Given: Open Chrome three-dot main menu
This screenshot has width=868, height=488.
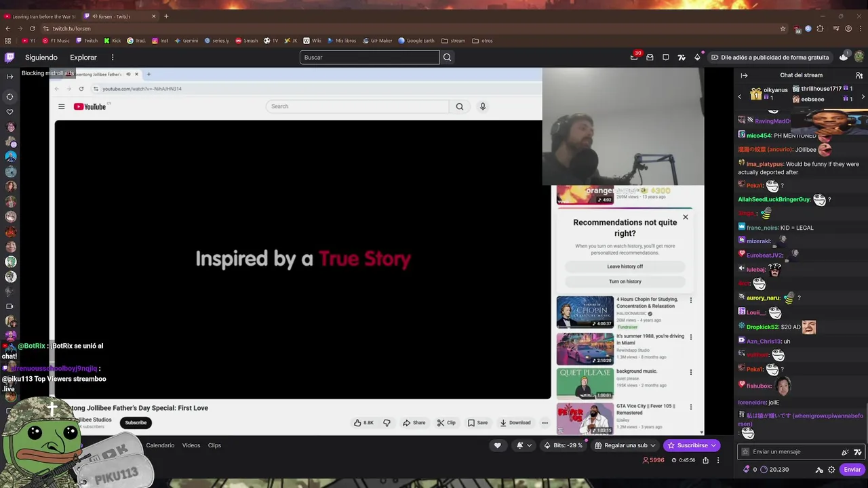Looking at the screenshot, I should 861,28.
